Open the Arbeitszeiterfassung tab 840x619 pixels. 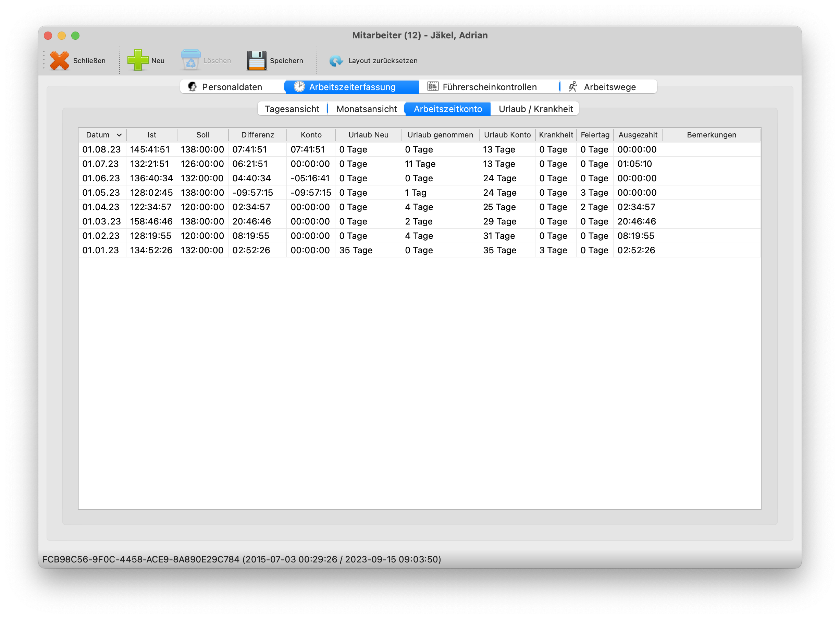point(351,87)
